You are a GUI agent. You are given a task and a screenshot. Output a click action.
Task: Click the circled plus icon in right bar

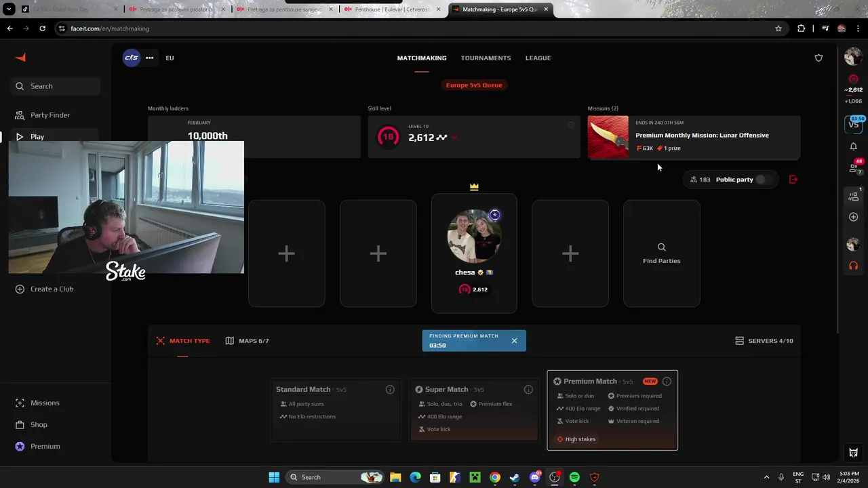(853, 217)
